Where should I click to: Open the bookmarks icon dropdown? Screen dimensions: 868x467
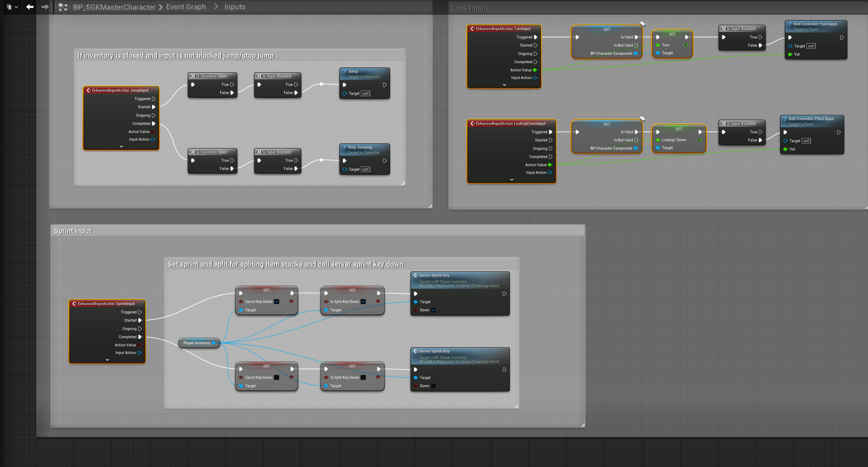point(12,7)
